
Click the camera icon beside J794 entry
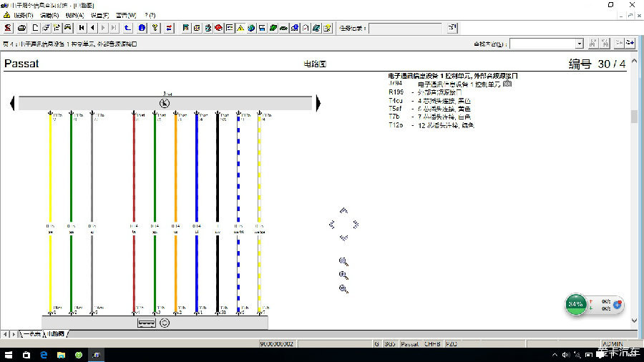[x=507, y=83]
